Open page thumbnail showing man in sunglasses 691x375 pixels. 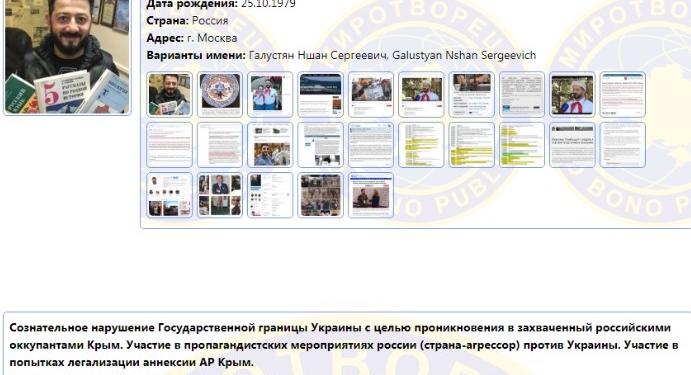click(x=270, y=145)
